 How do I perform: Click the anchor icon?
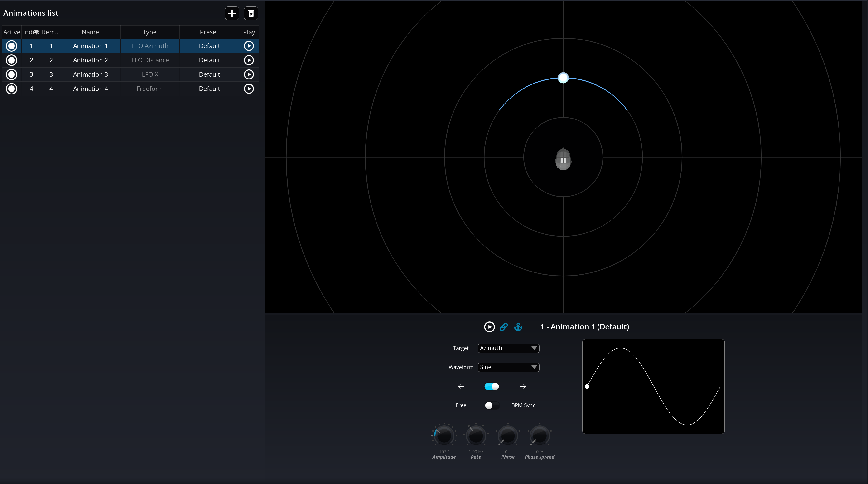coord(518,326)
